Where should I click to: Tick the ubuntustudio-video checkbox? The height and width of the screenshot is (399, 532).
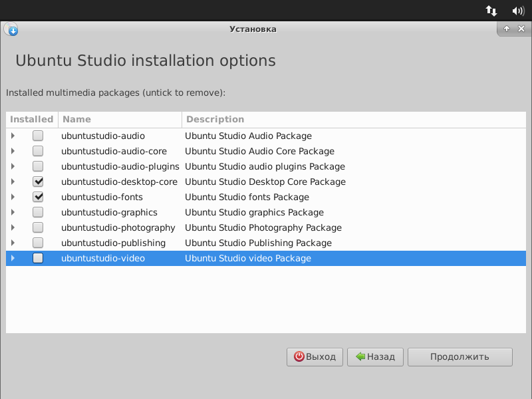click(x=38, y=258)
